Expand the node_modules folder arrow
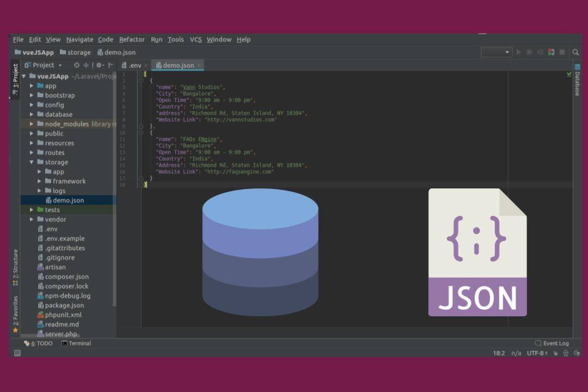Image resolution: width=588 pixels, height=392 pixels. [x=32, y=124]
